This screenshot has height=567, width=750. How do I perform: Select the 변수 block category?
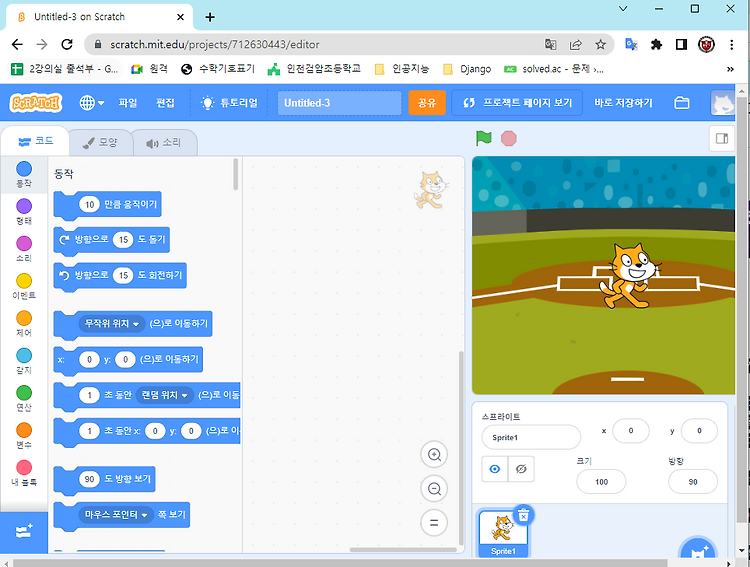[x=24, y=436]
